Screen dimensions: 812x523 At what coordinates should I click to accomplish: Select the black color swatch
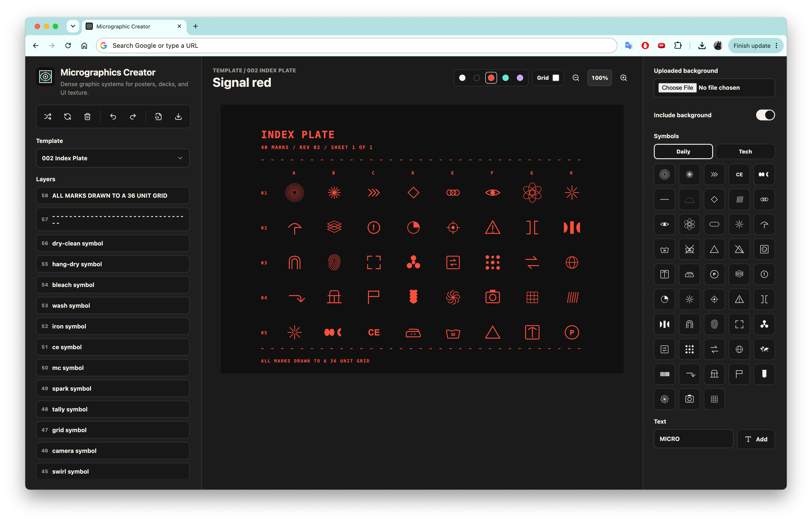[x=477, y=78]
